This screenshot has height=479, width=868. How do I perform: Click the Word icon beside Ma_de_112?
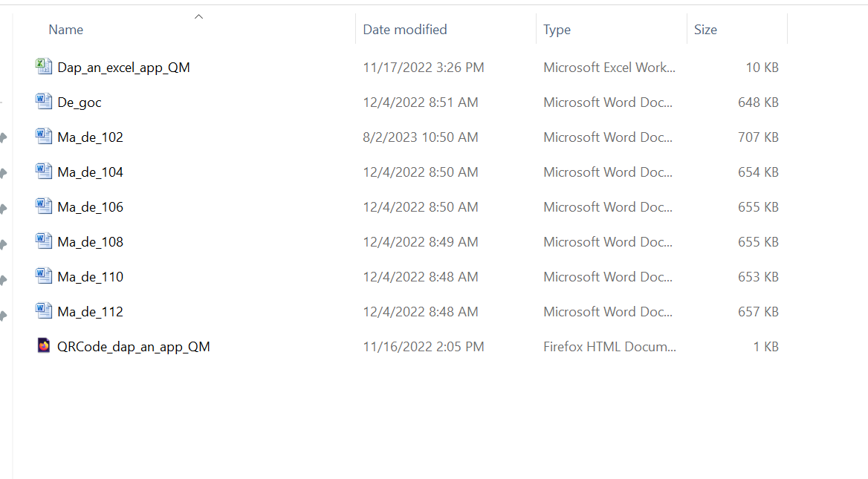pyautogui.click(x=44, y=311)
